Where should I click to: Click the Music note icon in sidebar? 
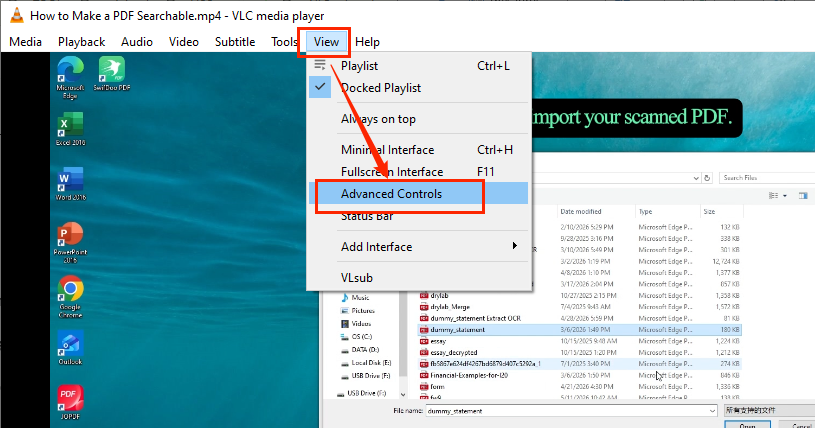click(x=345, y=297)
